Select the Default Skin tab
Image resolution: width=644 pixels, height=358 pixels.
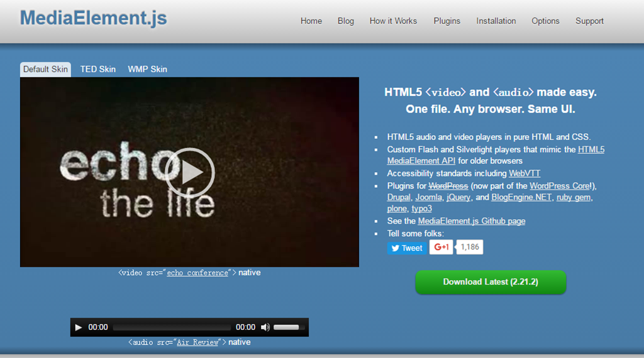point(45,69)
